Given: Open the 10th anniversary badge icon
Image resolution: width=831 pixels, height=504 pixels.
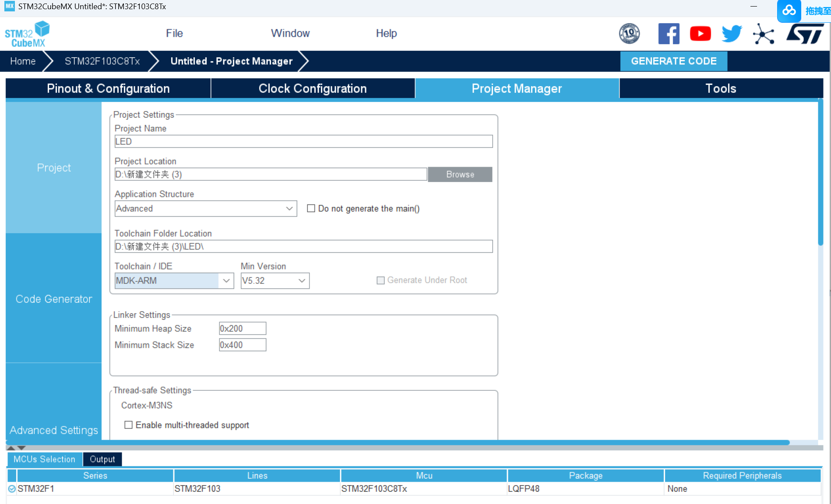Looking at the screenshot, I should point(629,34).
